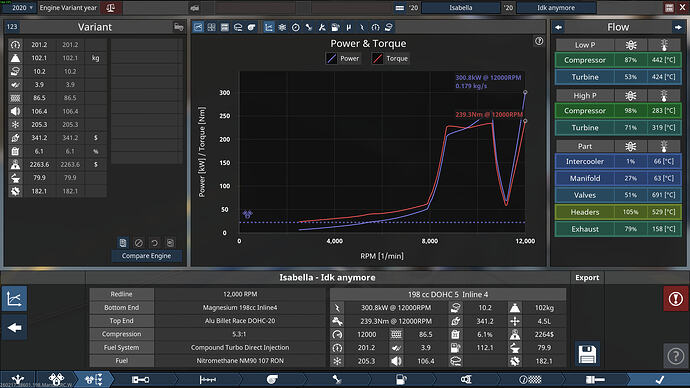
Task: Select the Exhaust flow row
Action: pos(618,229)
